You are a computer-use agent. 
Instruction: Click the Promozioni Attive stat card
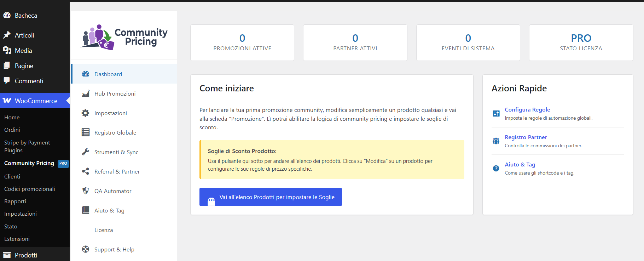[242, 42]
